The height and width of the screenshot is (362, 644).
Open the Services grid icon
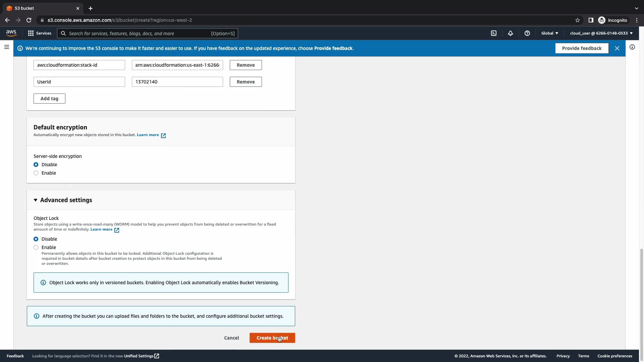coord(31,33)
